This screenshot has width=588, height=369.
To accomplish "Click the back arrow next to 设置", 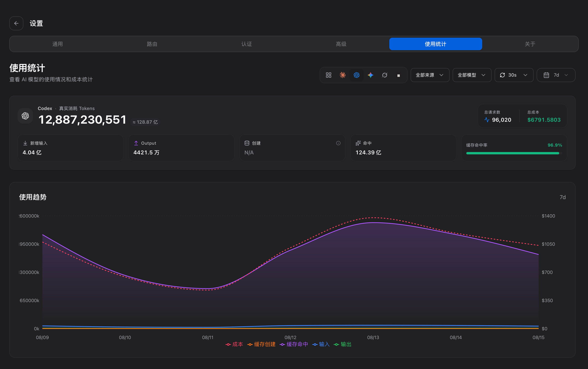I will pos(16,23).
